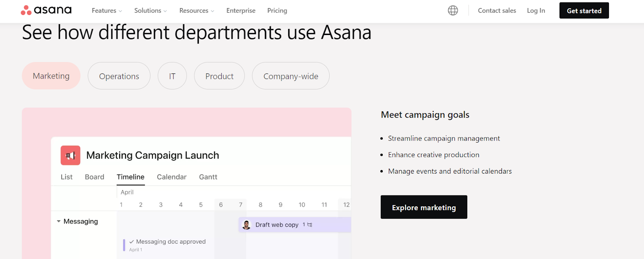This screenshot has width=644, height=259.
Task: Open the Enterprise page
Action: [241, 10]
